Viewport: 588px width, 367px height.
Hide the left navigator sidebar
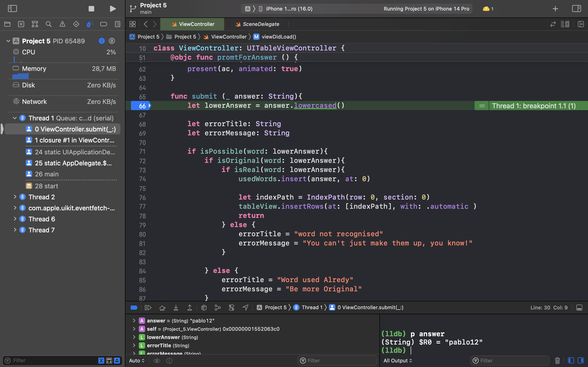[12, 8]
